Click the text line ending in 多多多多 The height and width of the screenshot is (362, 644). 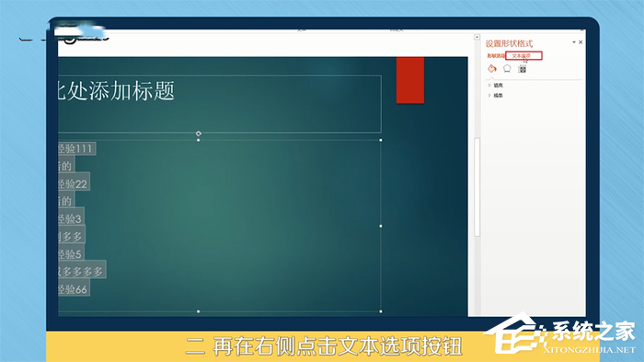(82, 271)
